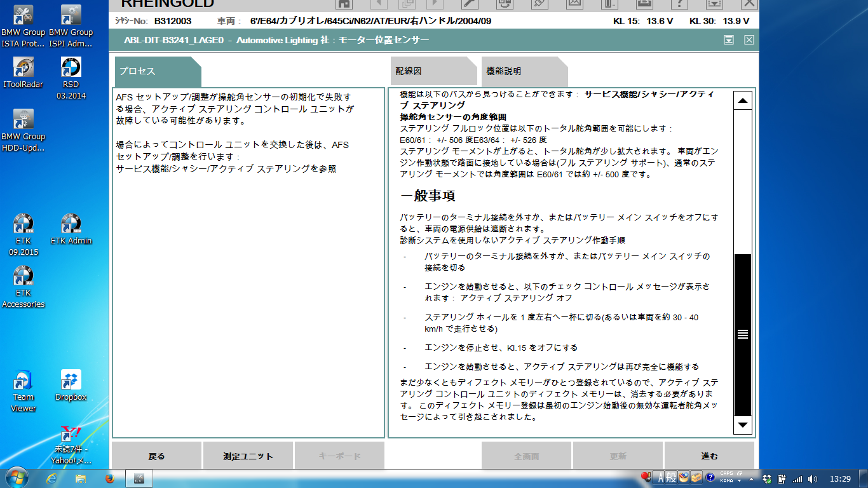Click the IME help question mark icon
This screenshot has height=488, width=868.
[710, 477]
